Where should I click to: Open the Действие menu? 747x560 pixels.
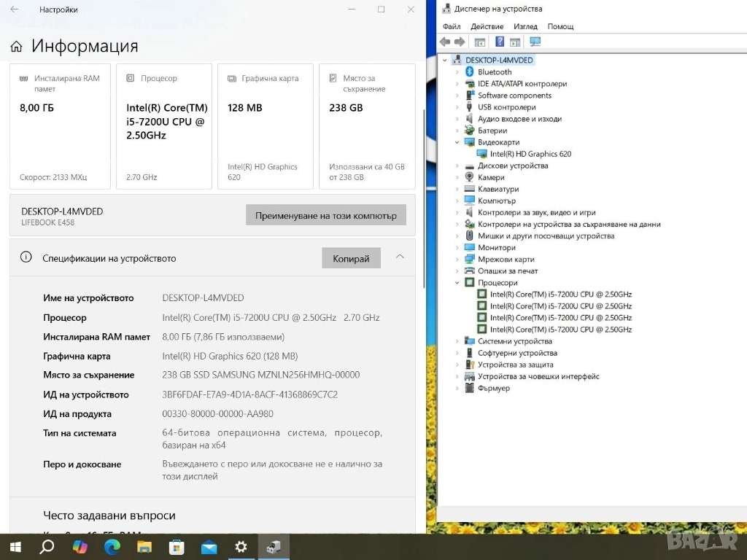(487, 26)
